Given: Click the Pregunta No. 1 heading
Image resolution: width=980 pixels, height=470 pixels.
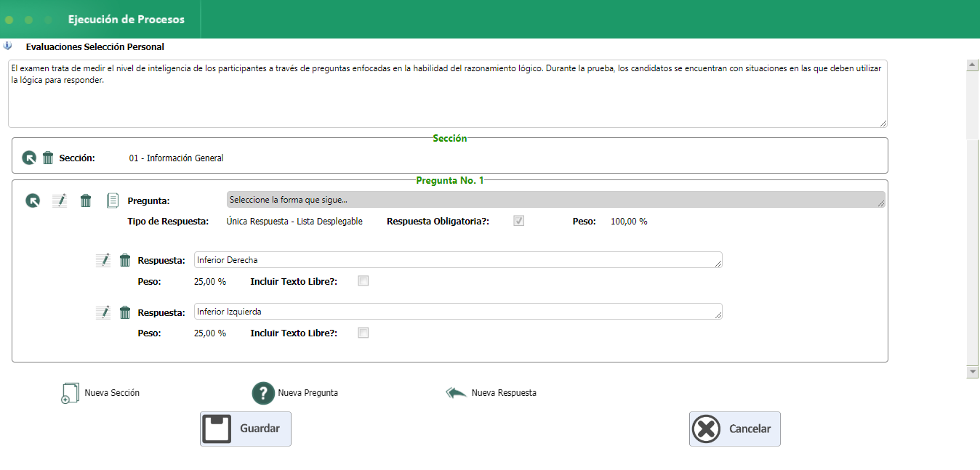Looking at the screenshot, I should [x=450, y=180].
